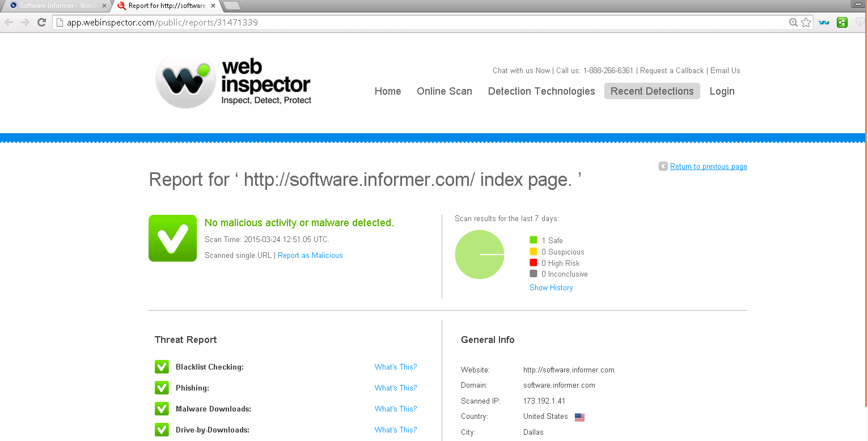This screenshot has height=441, width=868.
Task: Click the back arrow on Return to previous page
Action: [x=663, y=166]
